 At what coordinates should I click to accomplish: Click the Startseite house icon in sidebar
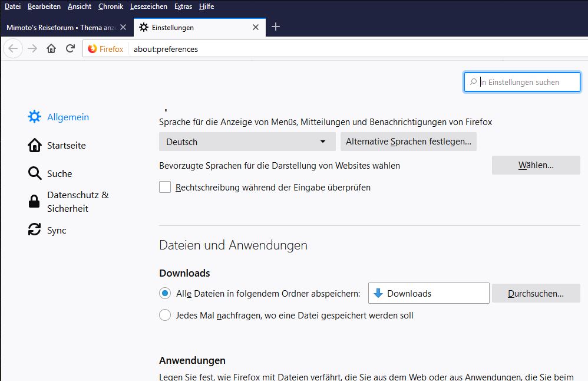(35, 145)
